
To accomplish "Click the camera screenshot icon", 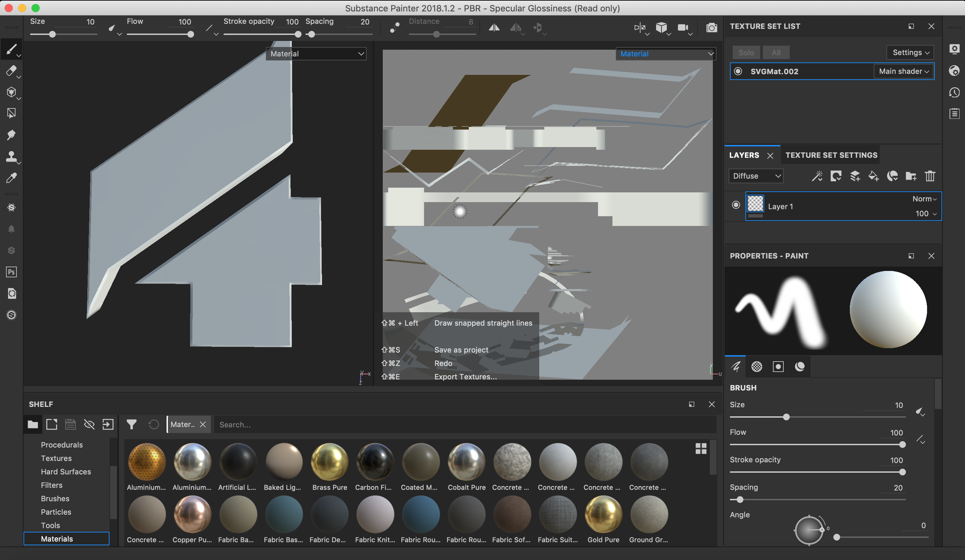I will point(711,28).
